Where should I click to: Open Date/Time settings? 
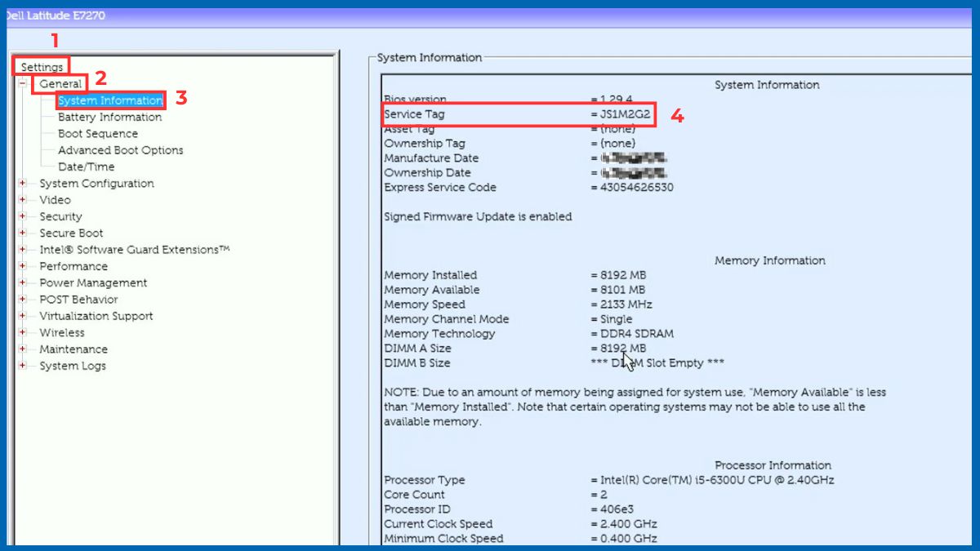86,167
